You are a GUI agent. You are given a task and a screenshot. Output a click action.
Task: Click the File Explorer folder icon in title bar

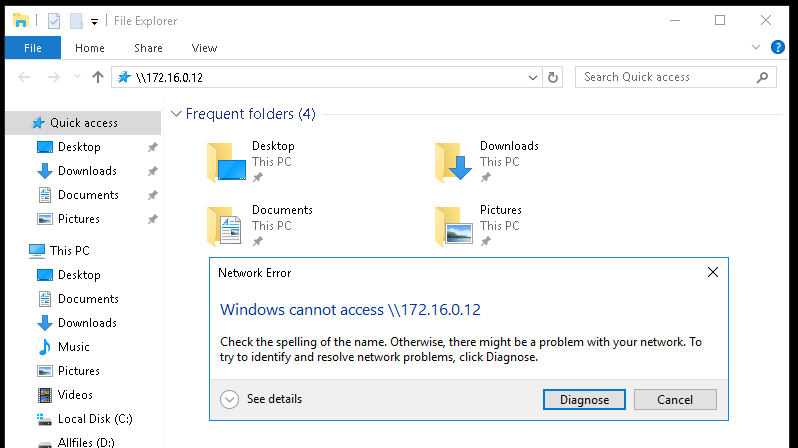[20, 21]
